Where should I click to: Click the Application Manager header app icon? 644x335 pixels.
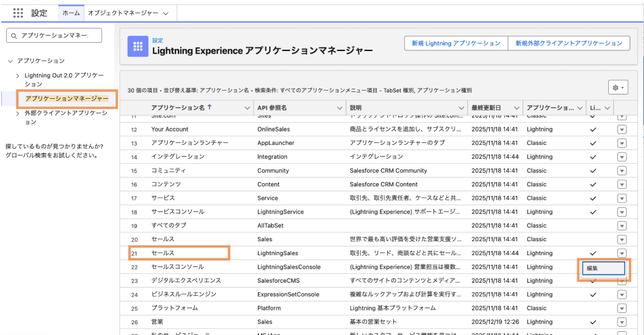138,46
